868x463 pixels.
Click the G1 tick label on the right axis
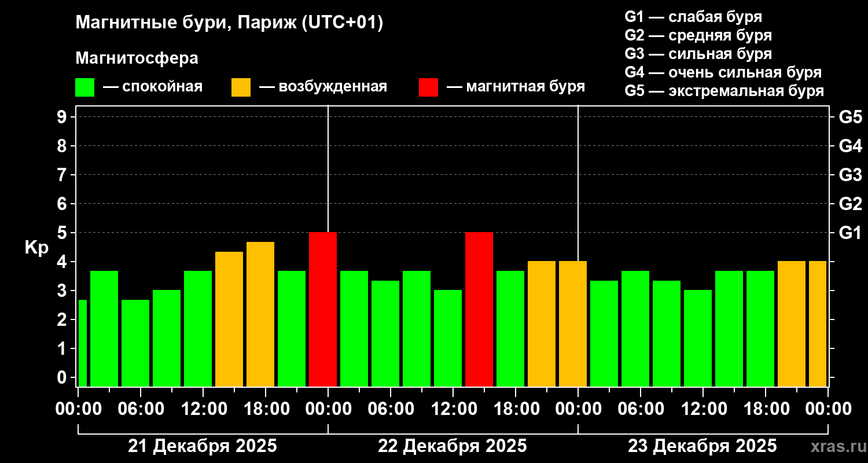pos(851,233)
